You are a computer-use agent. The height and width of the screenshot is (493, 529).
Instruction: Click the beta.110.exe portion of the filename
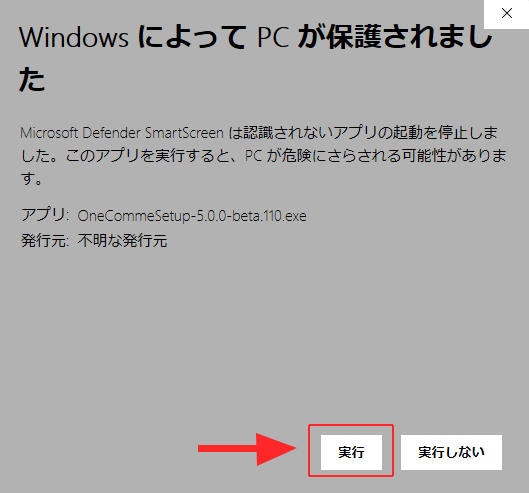pyautogui.click(x=270, y=216)
